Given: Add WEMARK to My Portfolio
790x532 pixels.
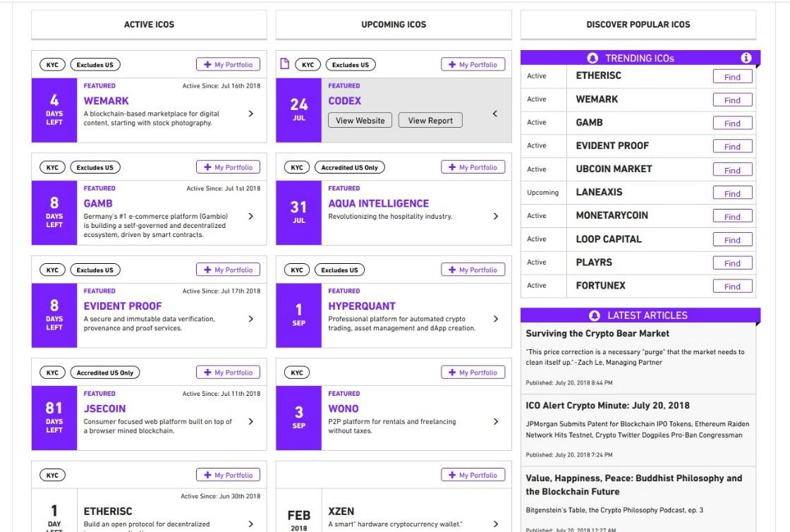Looking at the screenshot, I should pyautogui.click(x=229, y=64).
